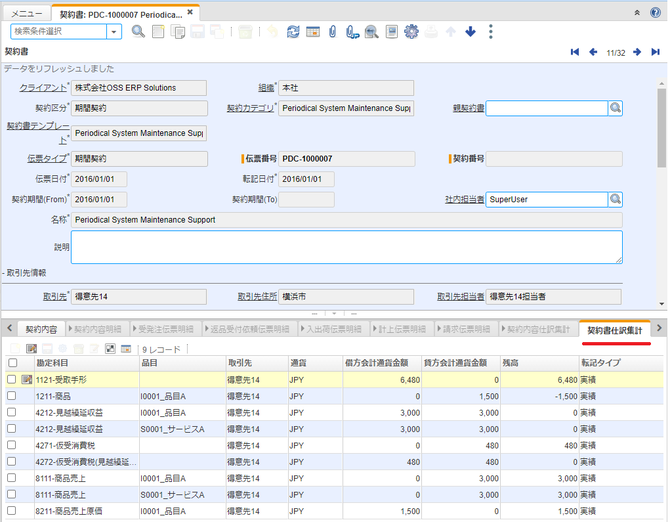
Task: Tick the checkbox for 4212-見越繰延収益 S0001_サービスA row
Action: pos(12,428)
